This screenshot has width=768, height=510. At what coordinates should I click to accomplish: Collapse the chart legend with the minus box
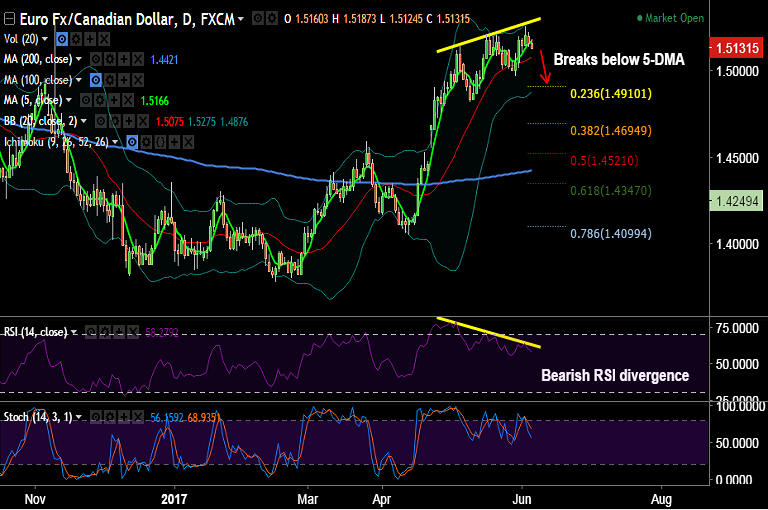pos(9,19)
